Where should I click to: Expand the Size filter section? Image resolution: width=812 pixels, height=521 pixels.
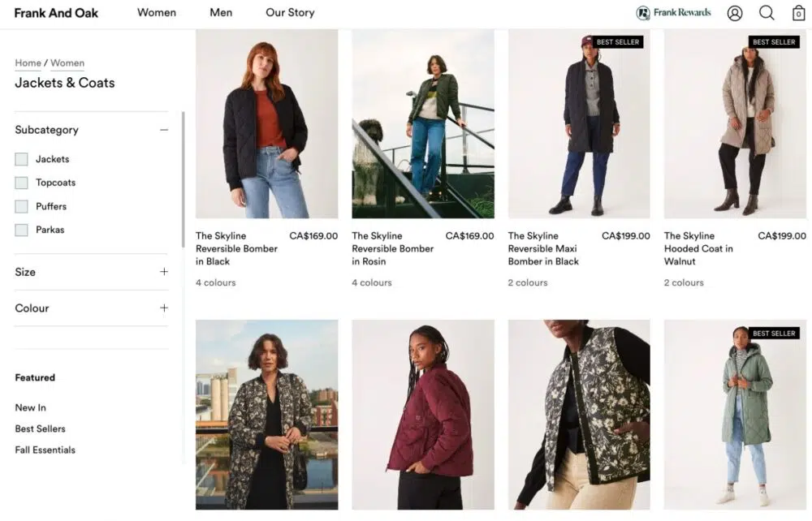pos(164,272)
